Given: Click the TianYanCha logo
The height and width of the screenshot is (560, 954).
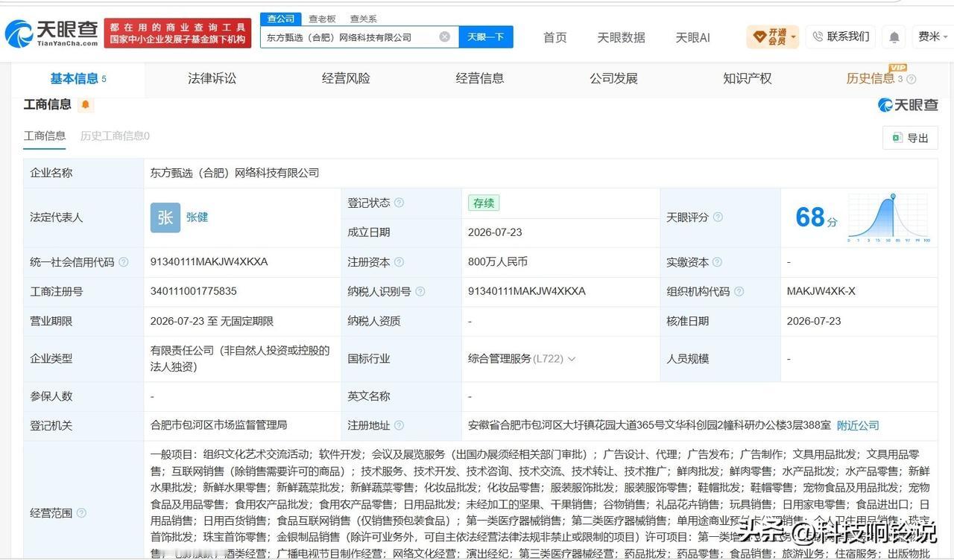Looking at the screenshot, I should [51, 33].
